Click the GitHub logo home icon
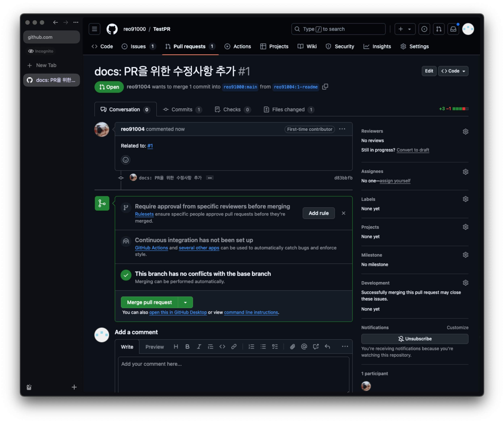 coord(112,29)
